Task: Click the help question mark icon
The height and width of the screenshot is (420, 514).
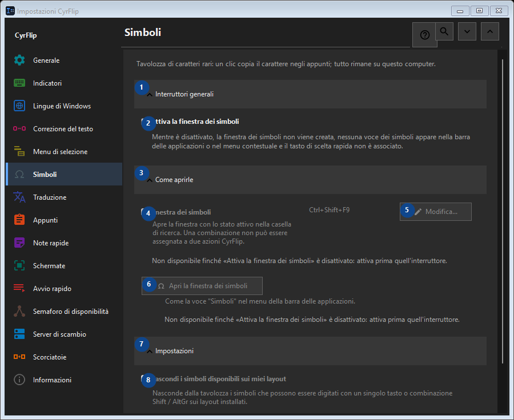Action: (x=424, y=35)
